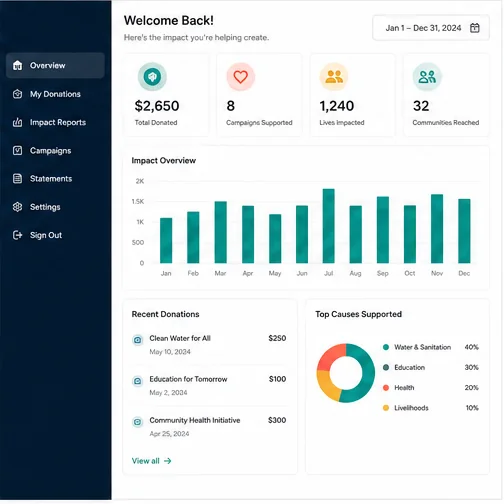Screen dimensions: 504x504
Task: Click the arrow icon next to View all
Action: (x=168, y=461)
